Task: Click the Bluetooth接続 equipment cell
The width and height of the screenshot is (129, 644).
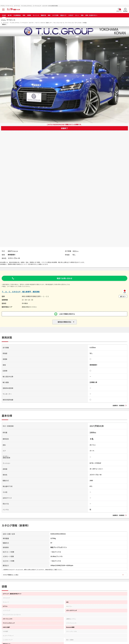Action: click(96, 627)
